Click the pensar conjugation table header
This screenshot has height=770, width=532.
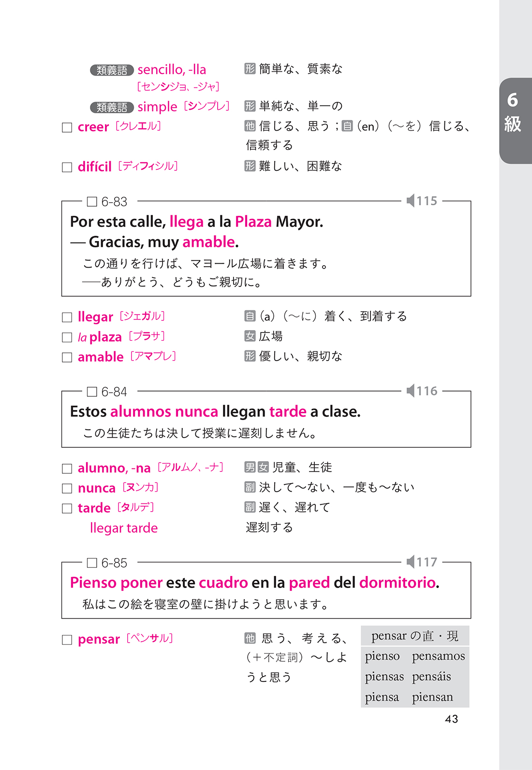[x=415, y=636]
